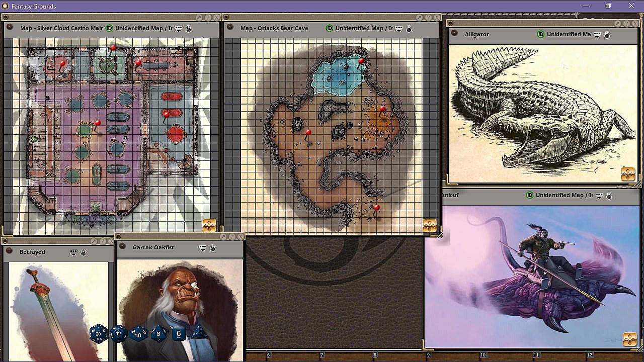Toggle identification of the Anicuf image

coord(530,195)
